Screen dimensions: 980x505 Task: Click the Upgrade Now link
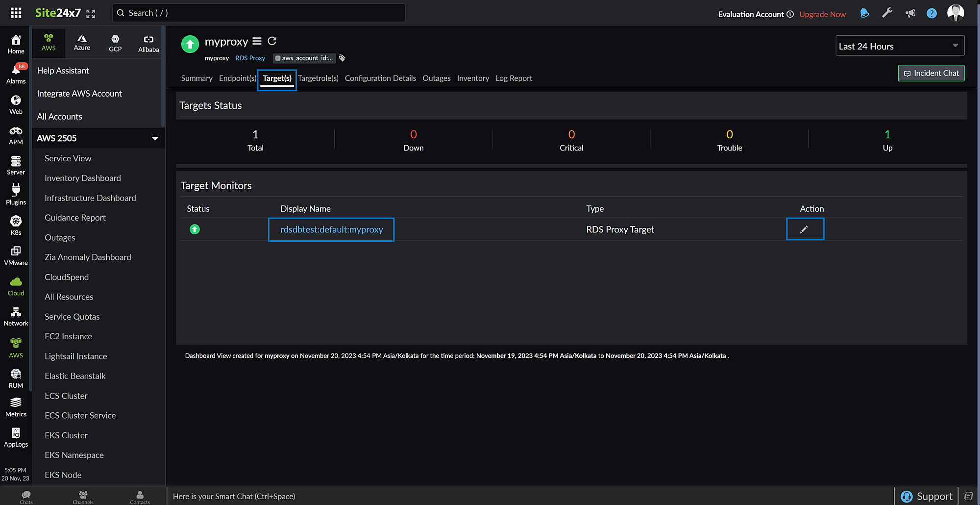(822, 14)
